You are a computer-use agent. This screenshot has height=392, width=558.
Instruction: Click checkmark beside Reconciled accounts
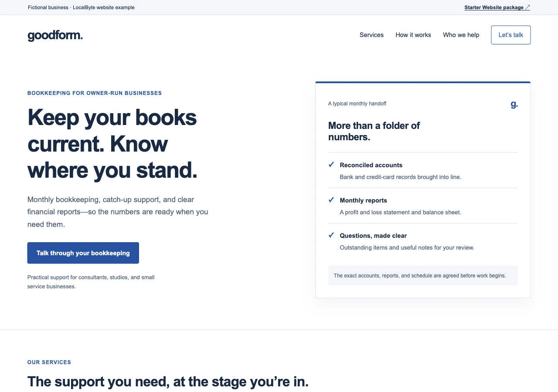click(x=331, y=165)
